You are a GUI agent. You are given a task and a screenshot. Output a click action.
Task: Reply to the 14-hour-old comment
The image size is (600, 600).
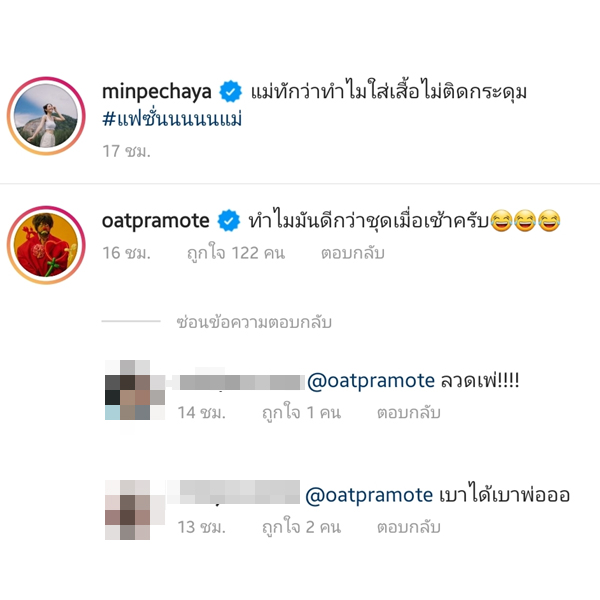[409, 412]
